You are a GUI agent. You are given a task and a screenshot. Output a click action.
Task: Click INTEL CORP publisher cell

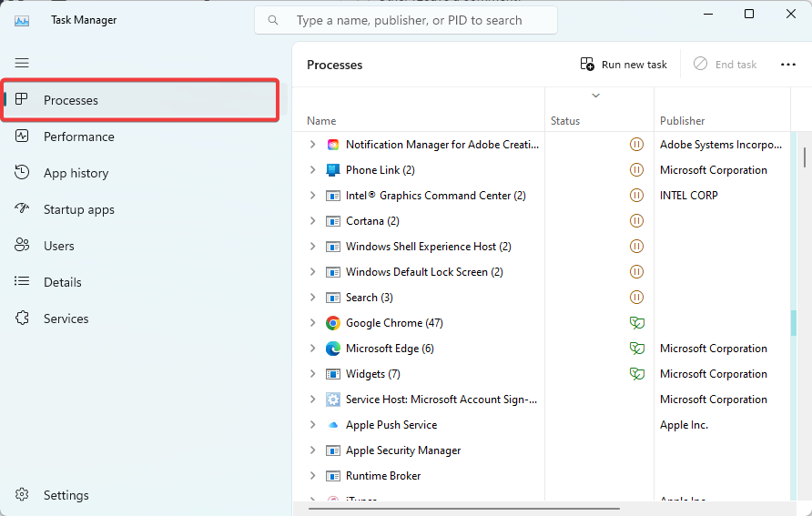pyautogui.click(x=689, y=195)
